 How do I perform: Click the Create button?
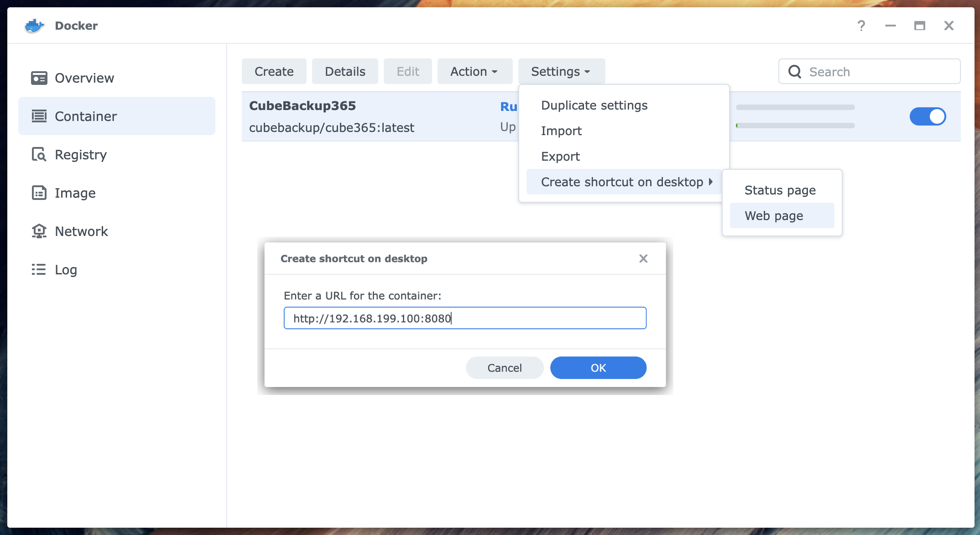pos(274,71)
